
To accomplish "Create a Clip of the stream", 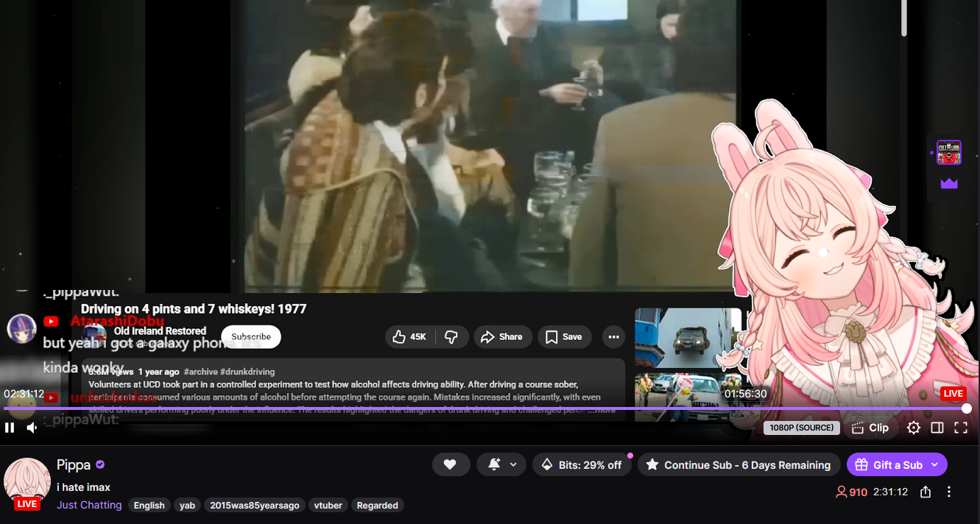I will tap(870, 428).
